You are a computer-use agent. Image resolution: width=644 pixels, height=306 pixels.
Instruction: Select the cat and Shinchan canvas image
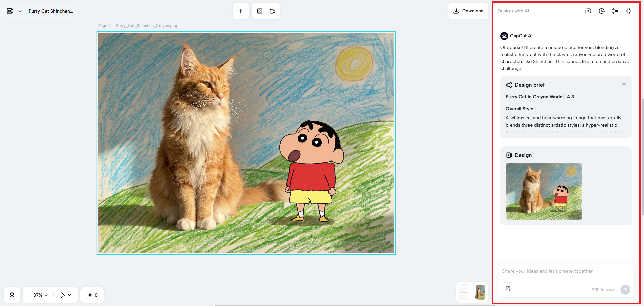click(x=246, y=143)
